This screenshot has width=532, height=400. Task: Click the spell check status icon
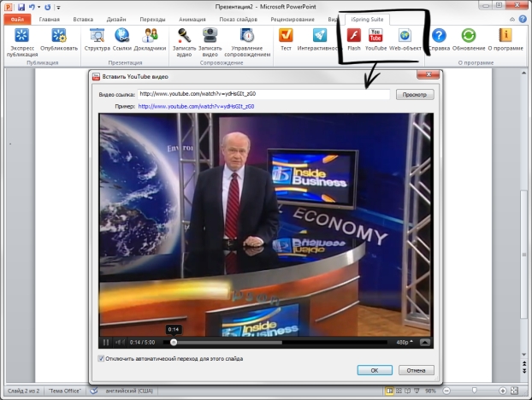pos(93,391)
